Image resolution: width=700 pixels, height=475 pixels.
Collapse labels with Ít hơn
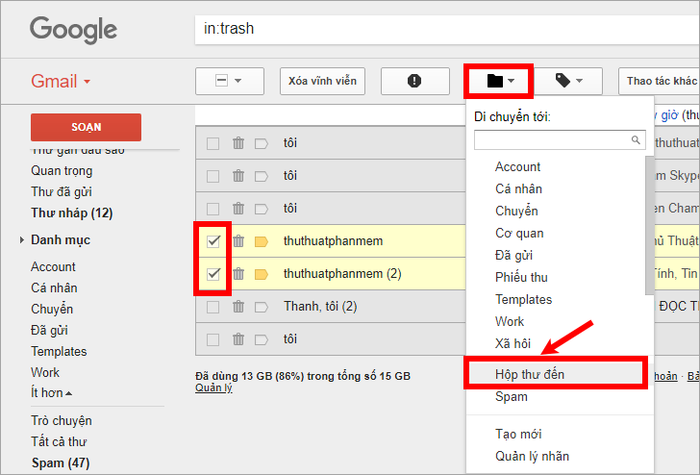pos(51,393)
